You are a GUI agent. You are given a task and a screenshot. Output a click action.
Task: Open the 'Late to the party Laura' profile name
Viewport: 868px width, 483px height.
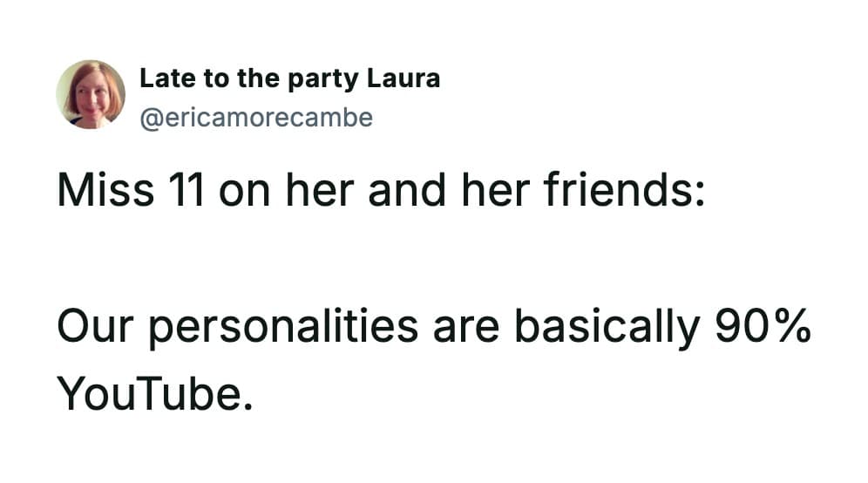point(289,78)
